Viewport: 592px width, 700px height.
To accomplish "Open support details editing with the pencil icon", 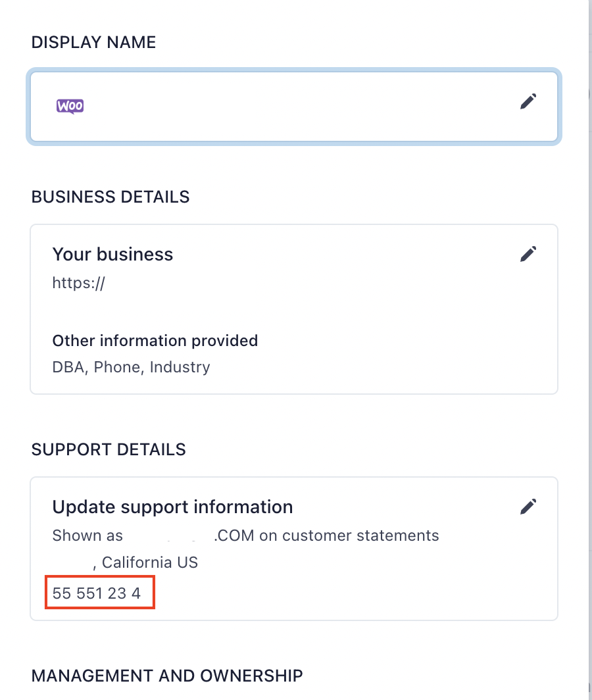I will click(x=528, y=506).
